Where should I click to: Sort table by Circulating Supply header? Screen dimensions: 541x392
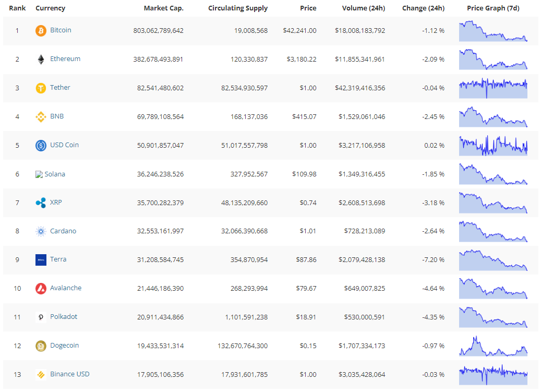coord(238,8)
